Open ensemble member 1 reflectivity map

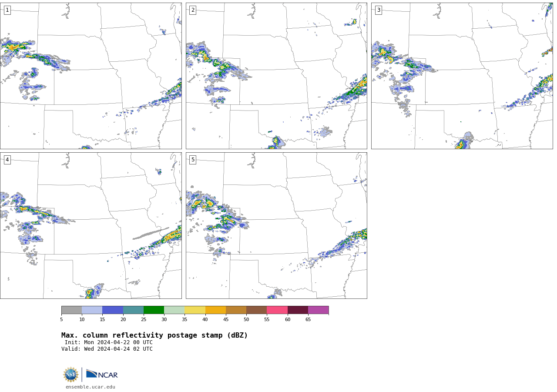click(x=91, y=76)
